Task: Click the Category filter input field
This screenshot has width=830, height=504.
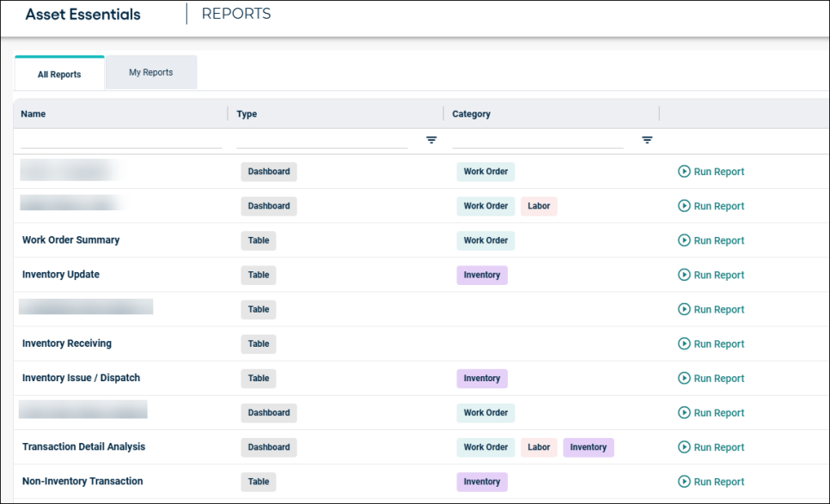Action: point(537,140)
